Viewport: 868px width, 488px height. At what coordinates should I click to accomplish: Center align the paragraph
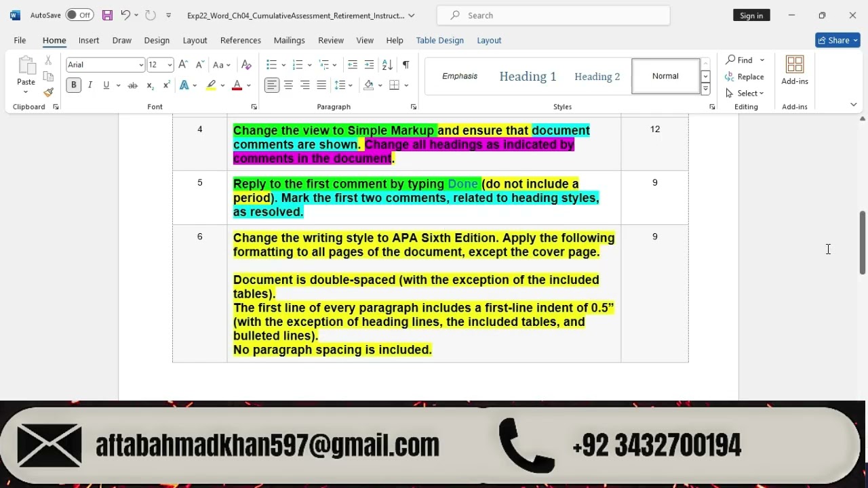[288, 85]
